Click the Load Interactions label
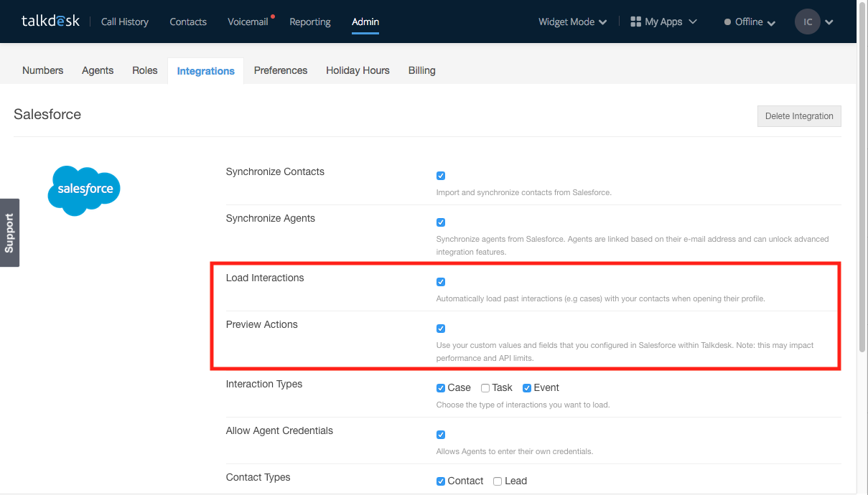Screen dimensions: 868x495 265,278
